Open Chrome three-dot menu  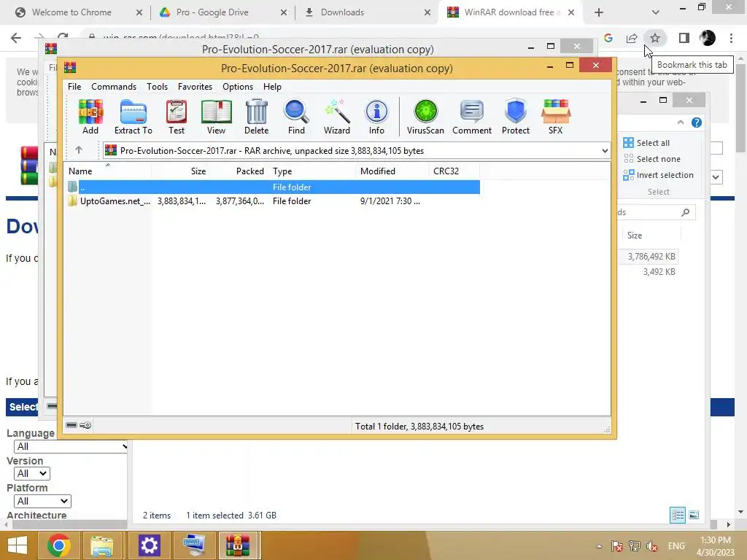[x=731, y=38]
